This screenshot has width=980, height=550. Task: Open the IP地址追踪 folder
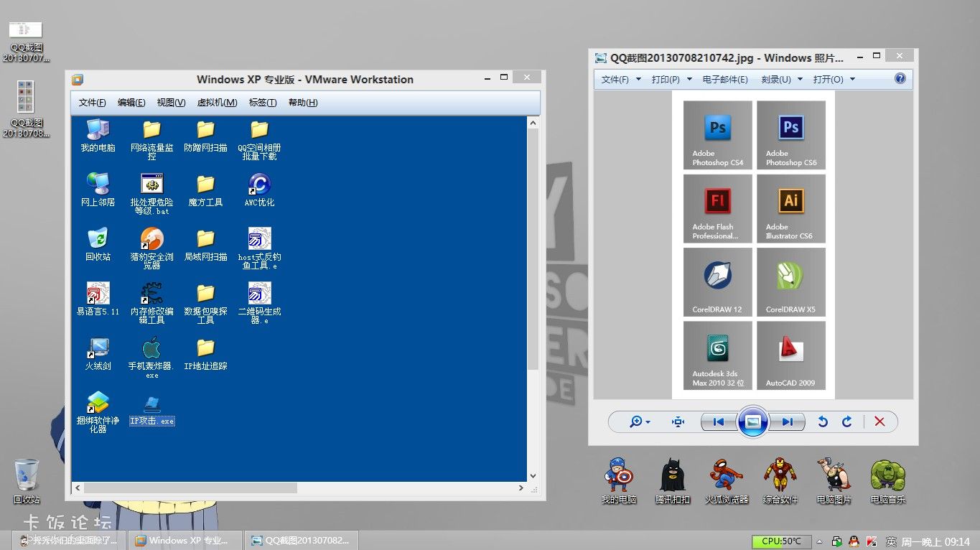(205, 354)
